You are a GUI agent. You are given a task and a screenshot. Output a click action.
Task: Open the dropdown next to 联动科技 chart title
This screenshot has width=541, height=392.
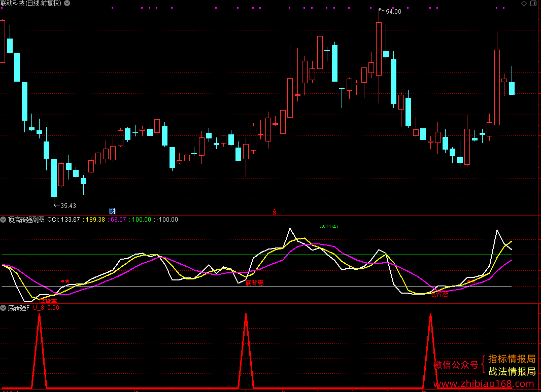point(67,3)
